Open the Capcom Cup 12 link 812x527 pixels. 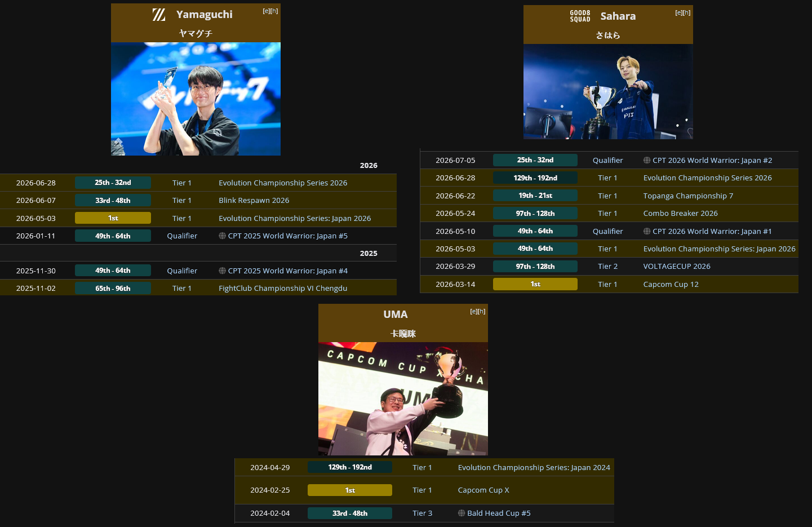tap(671, 284)
